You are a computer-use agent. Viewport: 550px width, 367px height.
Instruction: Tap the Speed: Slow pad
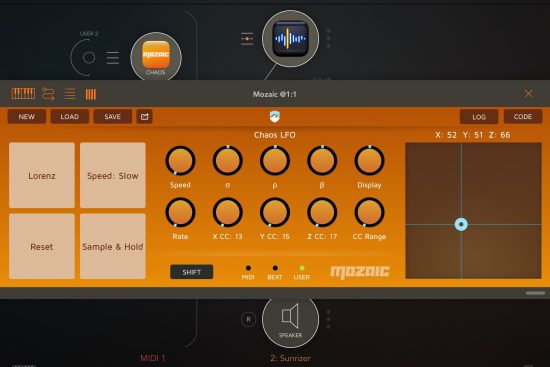(113, 175)
